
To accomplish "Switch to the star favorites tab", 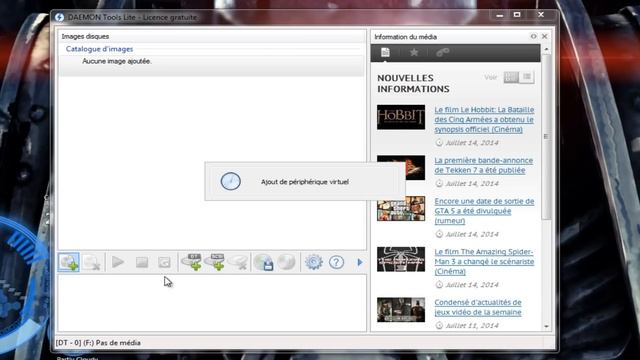I will click(414, 52).
